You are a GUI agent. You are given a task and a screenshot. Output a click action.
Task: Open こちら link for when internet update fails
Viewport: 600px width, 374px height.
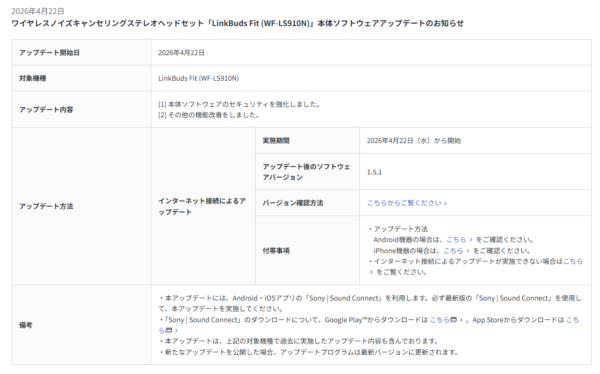[x=572, y=261]
